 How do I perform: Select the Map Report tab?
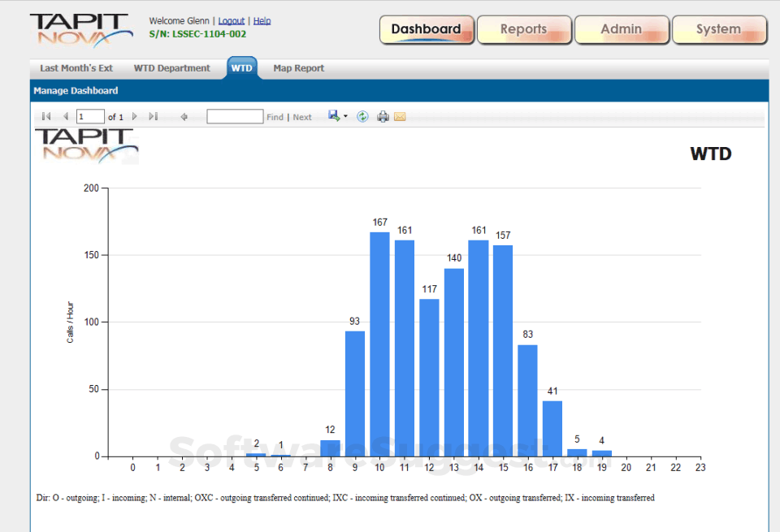pyautogui.click(x=298, y=68)
